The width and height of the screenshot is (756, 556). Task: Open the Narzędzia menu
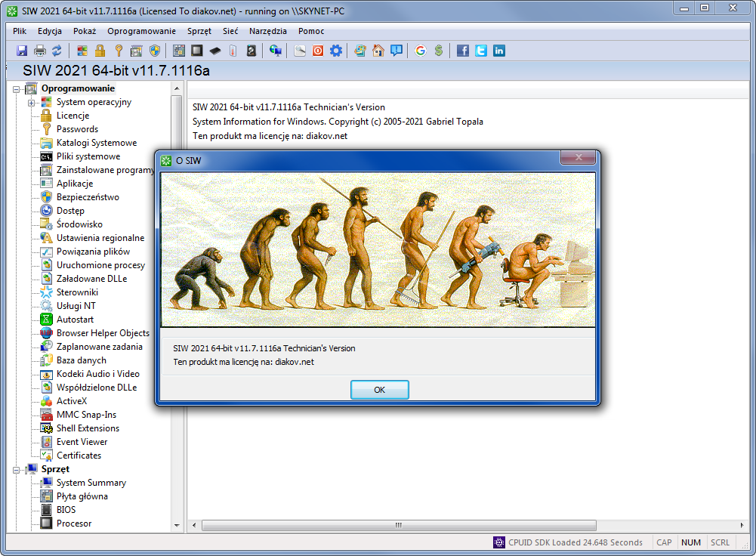click(268, 31)
